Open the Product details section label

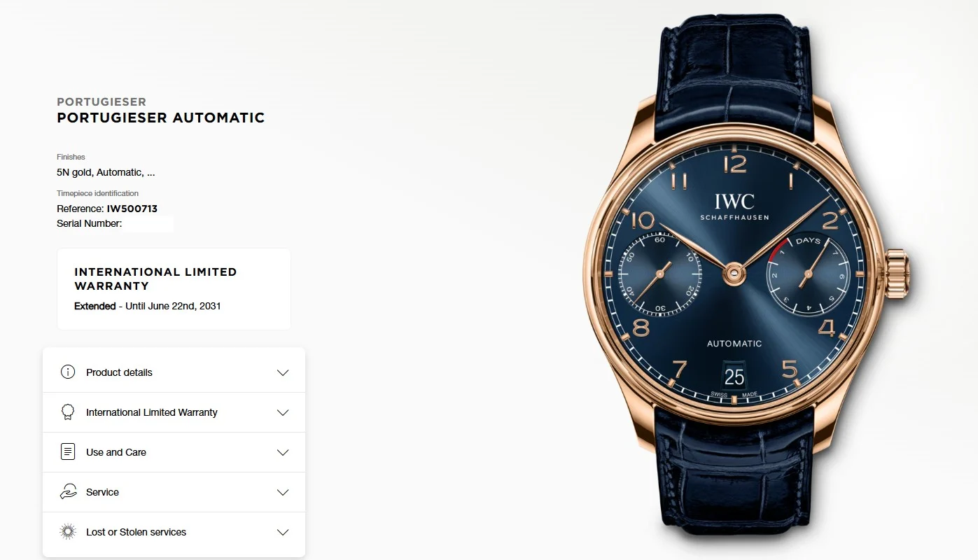pyautogui.click(x=119, y=372)
